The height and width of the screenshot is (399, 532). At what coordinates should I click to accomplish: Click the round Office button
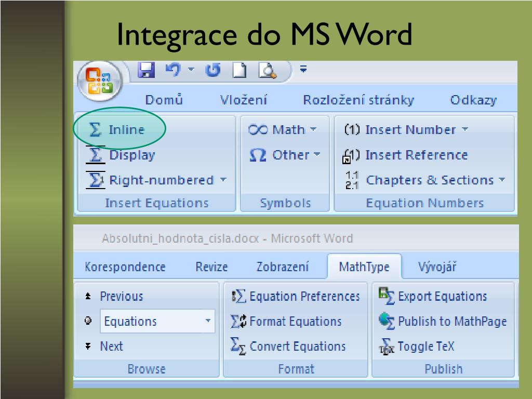click(99, 81)
